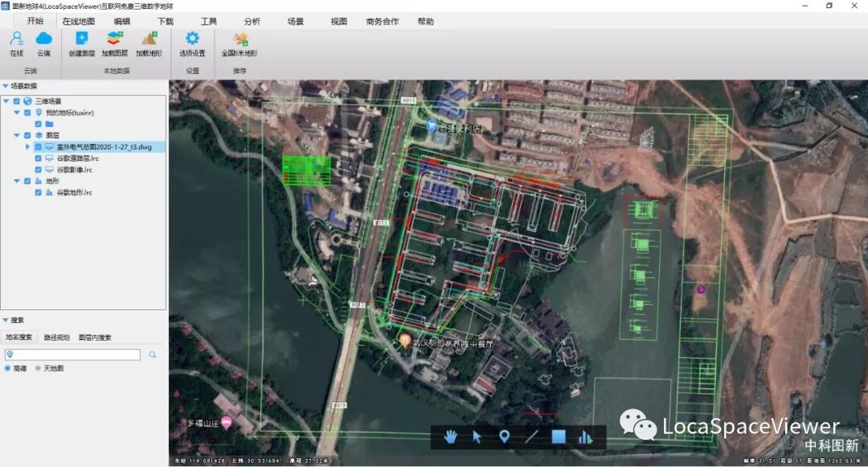
Task: Click the app logo in title bar
Action: click(6, 6)
